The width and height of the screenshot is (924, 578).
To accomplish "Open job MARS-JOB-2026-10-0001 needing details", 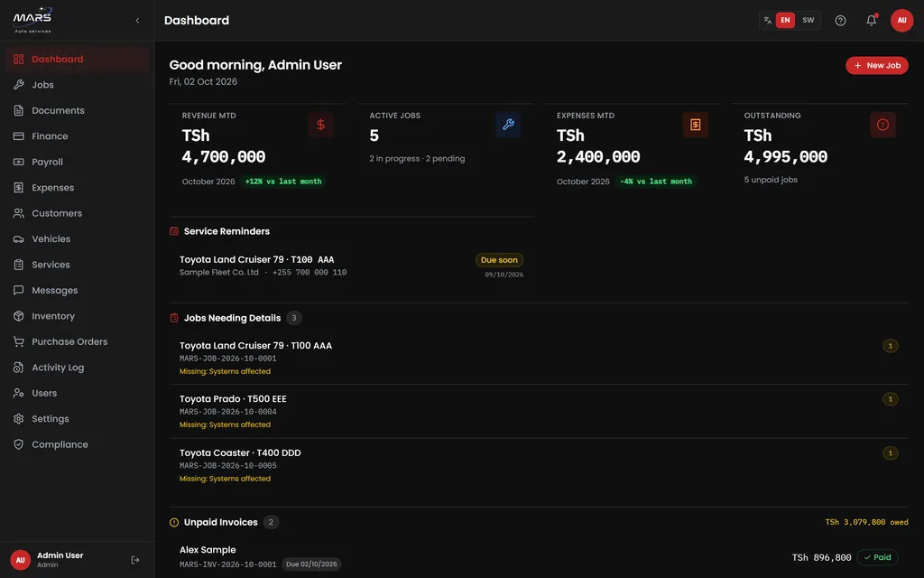I will (x=539, y=358).
